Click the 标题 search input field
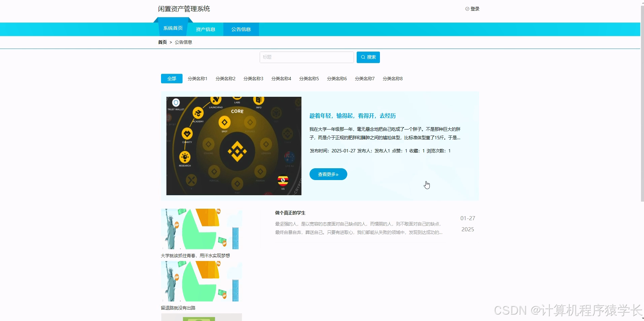This screenshot has height=321, width=644. pyautogui.click(x=307, y=57)
